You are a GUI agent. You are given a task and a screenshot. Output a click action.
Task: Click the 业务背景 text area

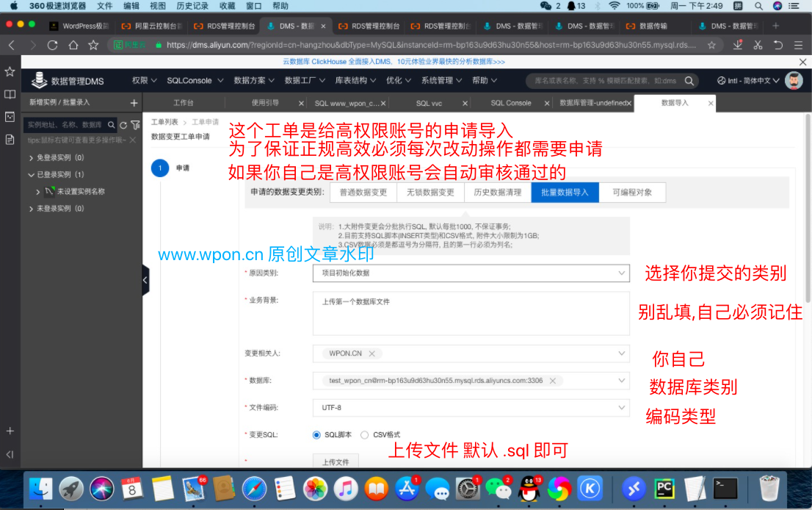tap(471, 314)
